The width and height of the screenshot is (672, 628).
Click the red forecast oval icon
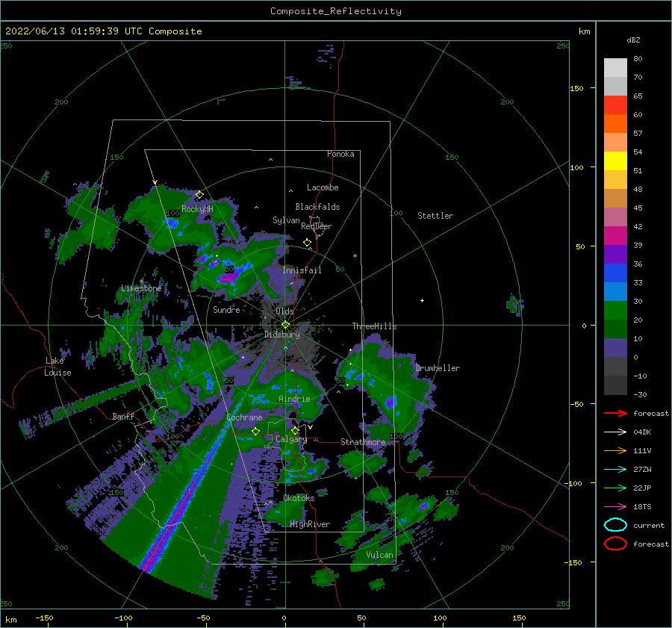coord(615,544)
